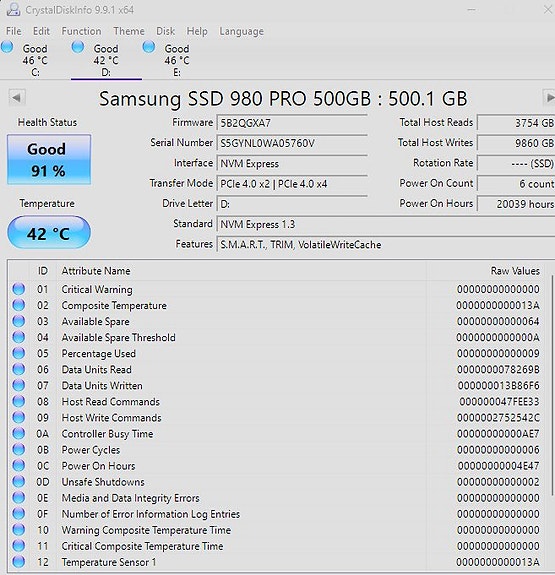Viewport: 555px width, 575px height.
Task: Open the Language menu
Action: (241, 31)
